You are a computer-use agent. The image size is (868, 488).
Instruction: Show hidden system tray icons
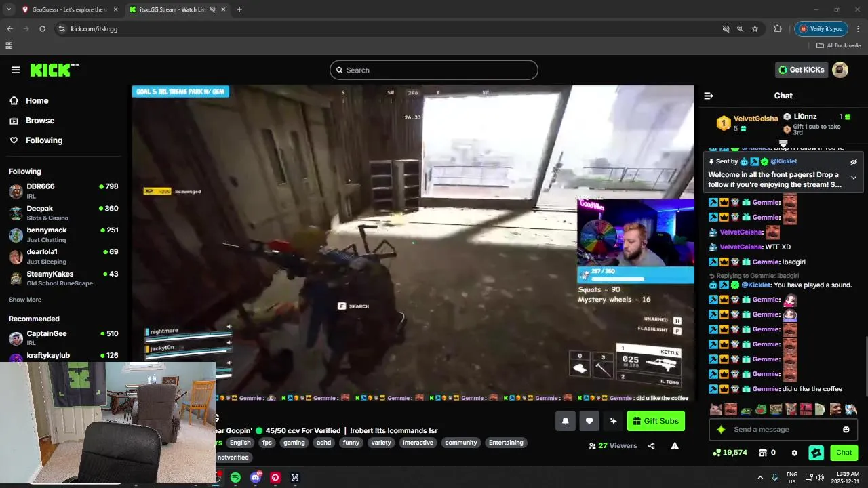760,477
